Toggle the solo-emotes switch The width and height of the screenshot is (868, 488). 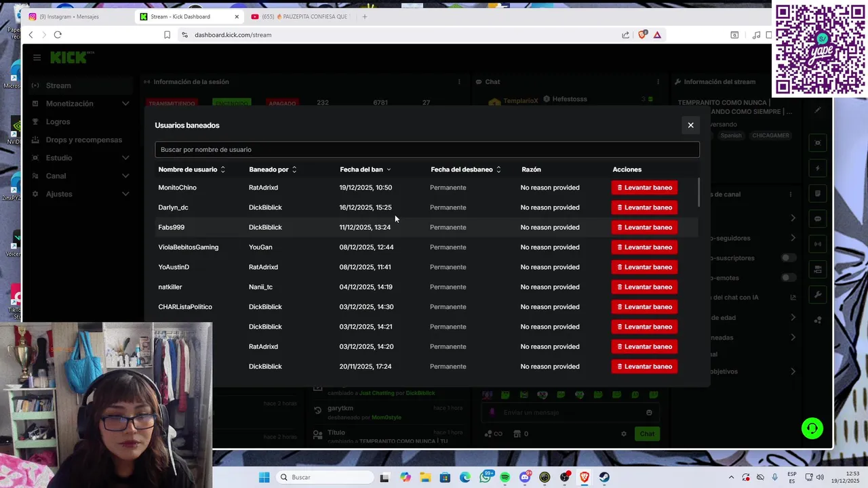(788, 277)
